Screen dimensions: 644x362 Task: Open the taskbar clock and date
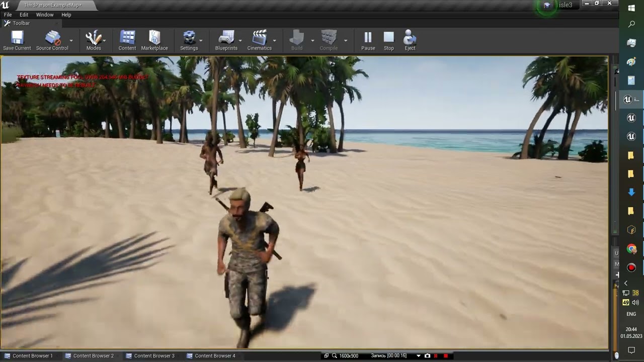[x=631, y=332]
